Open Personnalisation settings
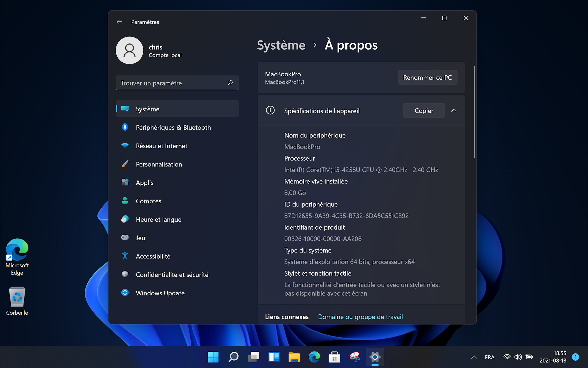588x368 pixels. click(177, 164)
